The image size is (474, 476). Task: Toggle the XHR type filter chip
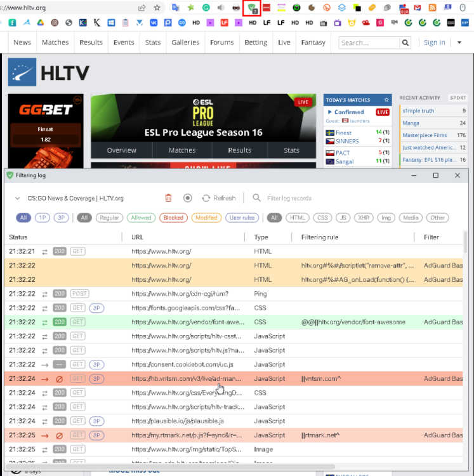pos(364,218)
